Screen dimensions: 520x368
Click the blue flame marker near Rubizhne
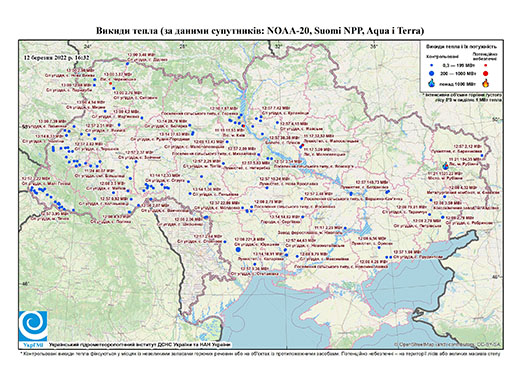[x=446, y=165]
